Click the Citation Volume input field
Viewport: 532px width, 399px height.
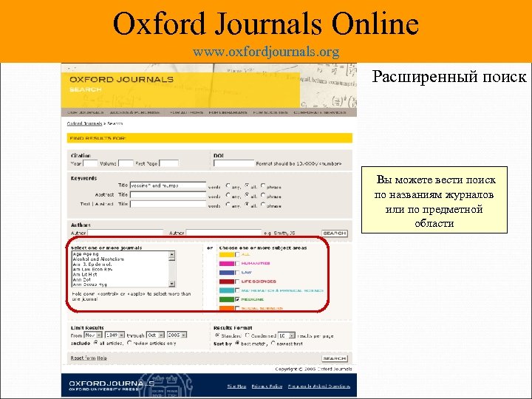[x=126, y=163]
